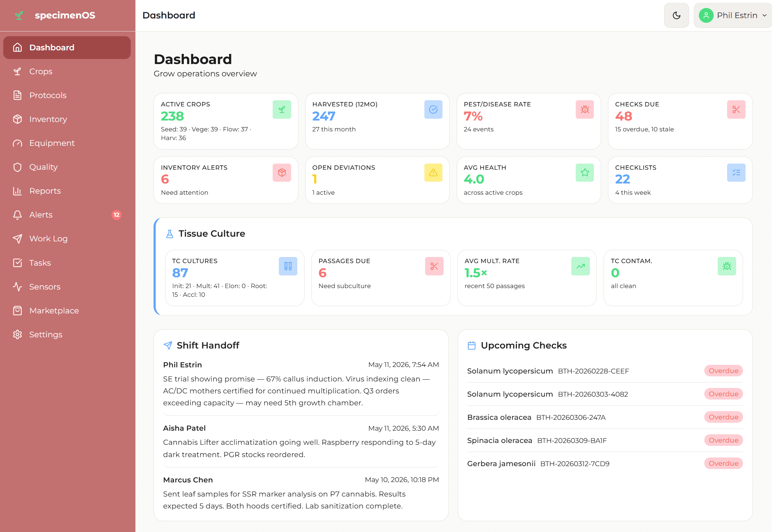Go to Tasks in the sidebar
This screenshot has width=772, height=532.
[x=67, y=263]
